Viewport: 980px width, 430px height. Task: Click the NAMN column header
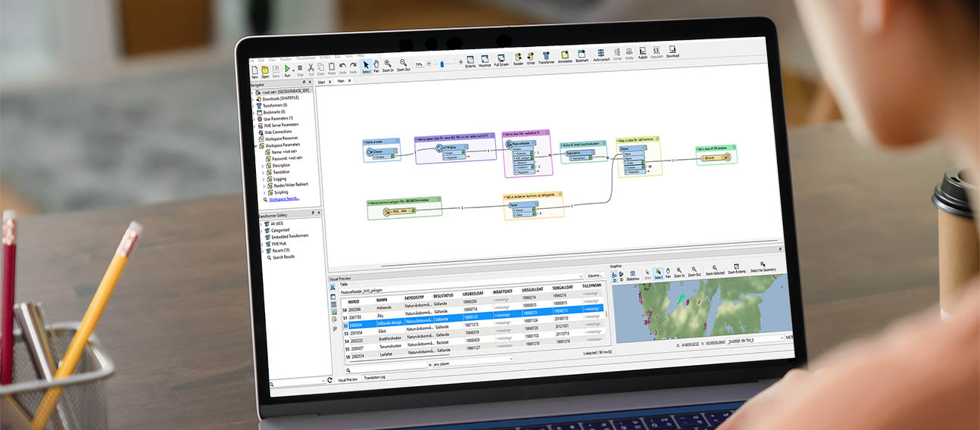(381, 300)
